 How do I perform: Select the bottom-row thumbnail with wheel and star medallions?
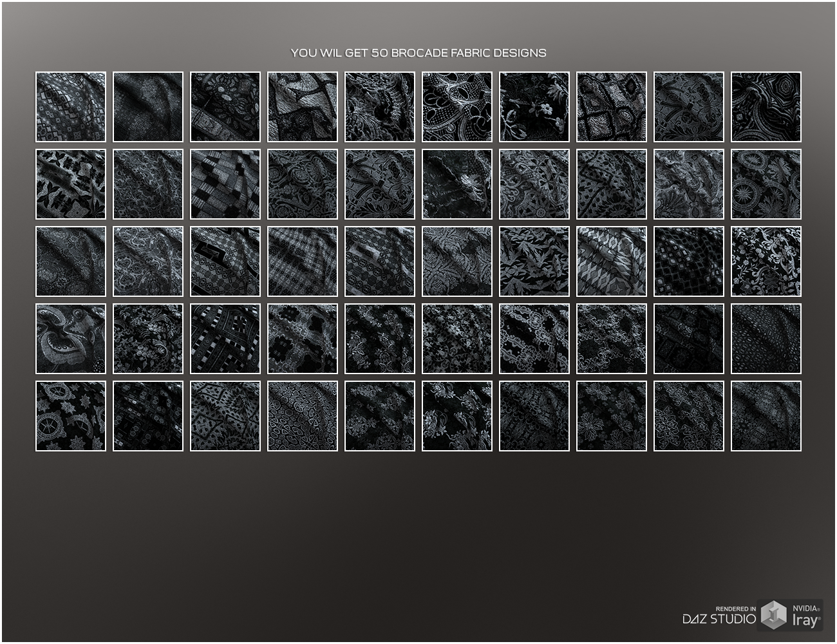point(71,416)
